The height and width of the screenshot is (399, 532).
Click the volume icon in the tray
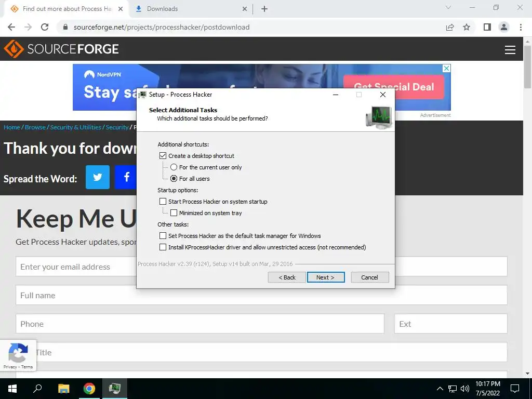(x=465, y=389)
